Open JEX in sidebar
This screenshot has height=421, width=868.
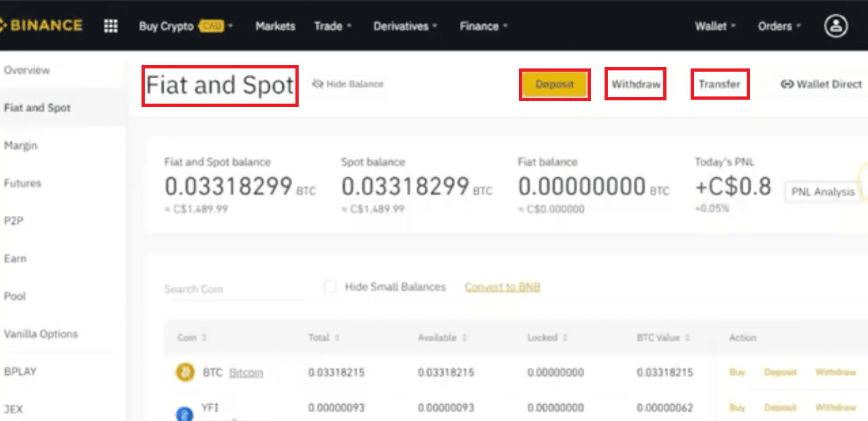coord(14,409)
